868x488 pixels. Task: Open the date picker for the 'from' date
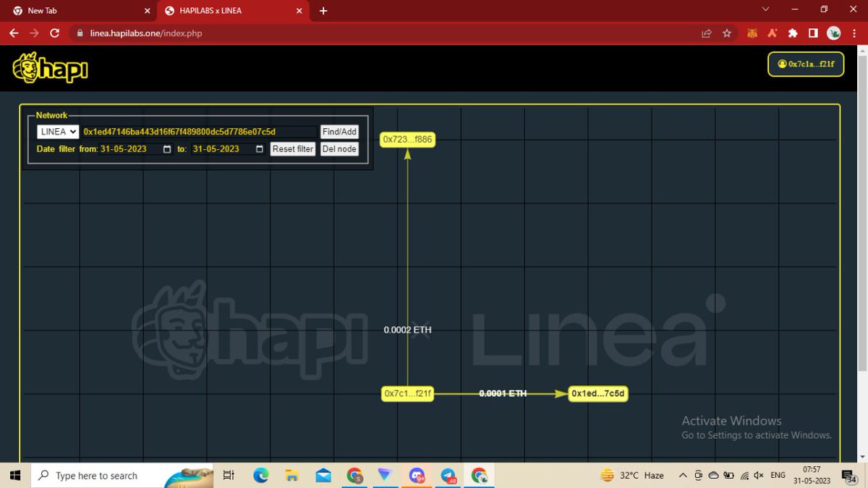point(167,149)
